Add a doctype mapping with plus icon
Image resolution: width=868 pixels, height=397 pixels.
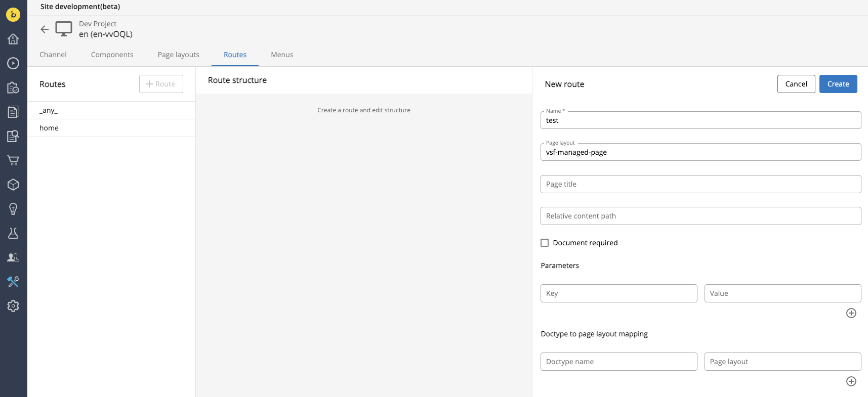851,381
